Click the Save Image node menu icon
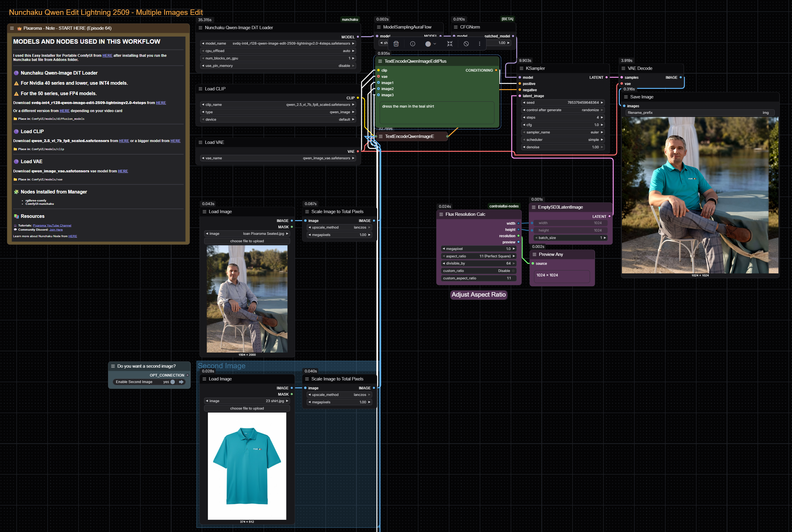This screenshot has width=792, height=532. (x=626, y=97)
